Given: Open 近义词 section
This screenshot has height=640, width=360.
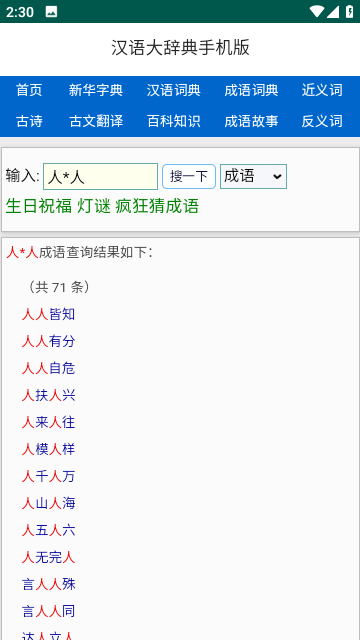Looking at the screenshot, I should coord(322,90).
